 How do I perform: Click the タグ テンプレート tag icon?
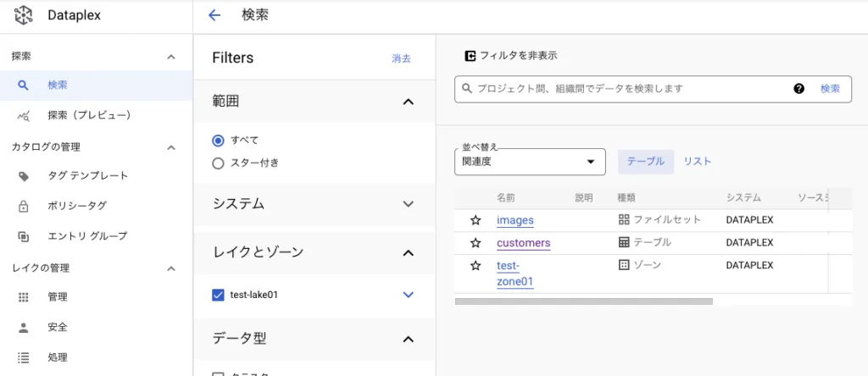point(23,176)
